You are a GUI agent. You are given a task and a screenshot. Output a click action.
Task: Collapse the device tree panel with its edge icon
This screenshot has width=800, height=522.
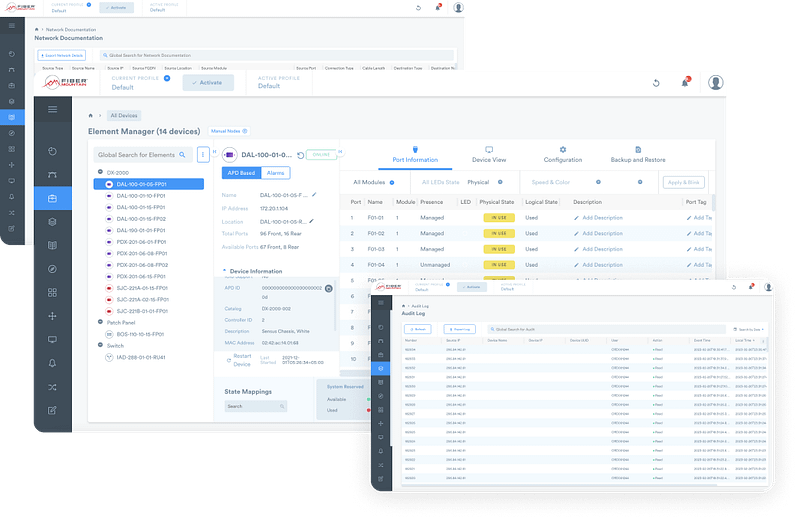click(214, 152)
